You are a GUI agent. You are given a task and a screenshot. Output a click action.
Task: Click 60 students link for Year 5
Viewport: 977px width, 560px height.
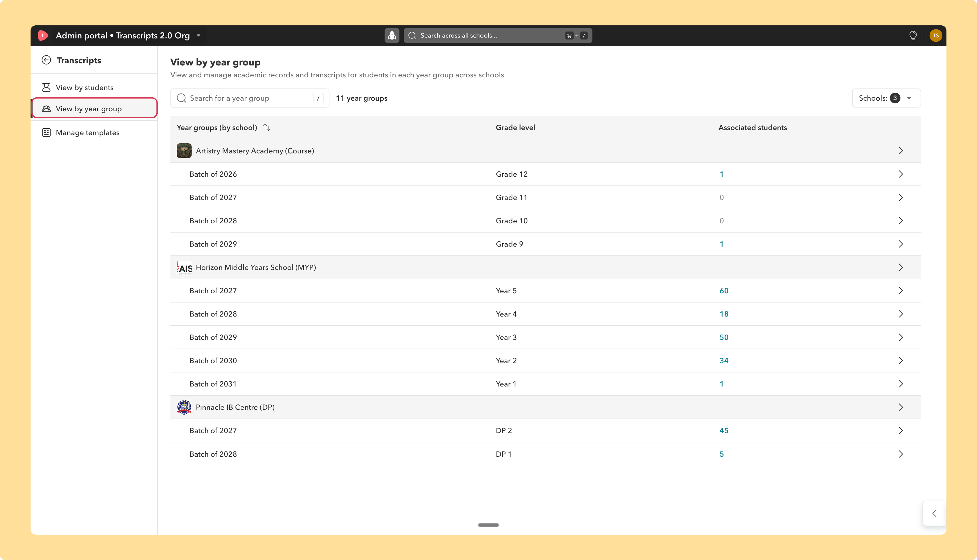coord(724,291)
